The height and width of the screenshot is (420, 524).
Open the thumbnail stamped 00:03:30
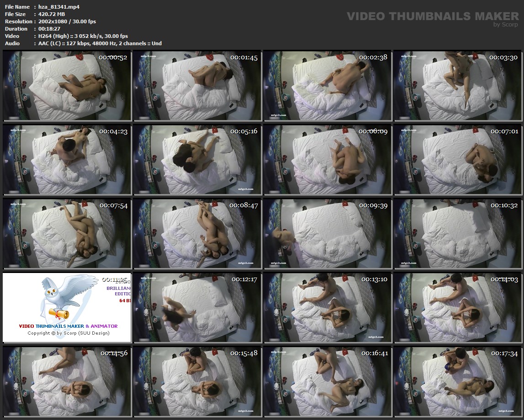[458, 86]
